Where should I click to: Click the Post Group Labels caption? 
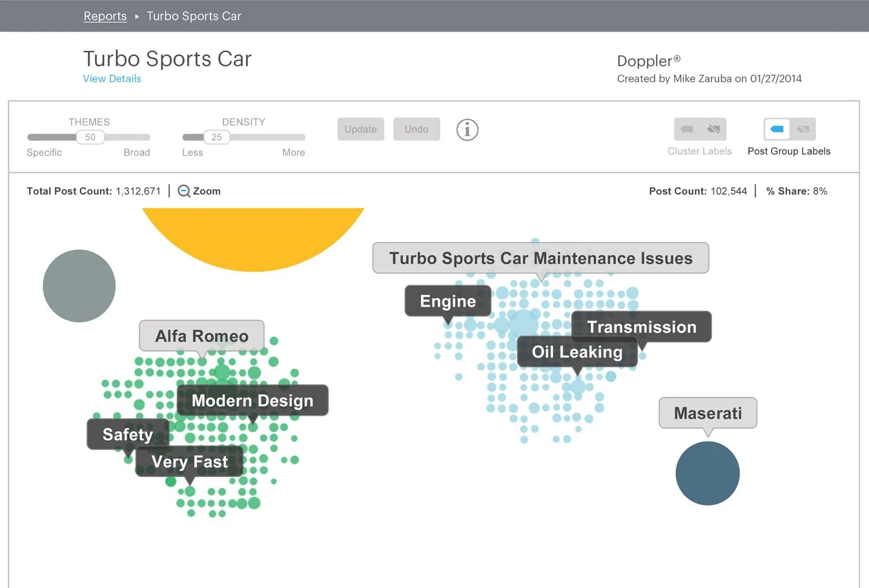pyautogui.click(x=789, y=151)
